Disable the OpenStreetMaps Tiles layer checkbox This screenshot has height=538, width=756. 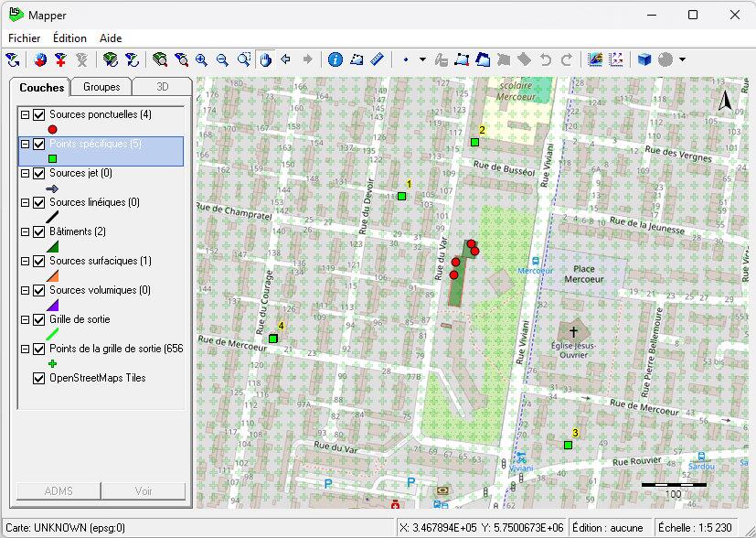39,378
